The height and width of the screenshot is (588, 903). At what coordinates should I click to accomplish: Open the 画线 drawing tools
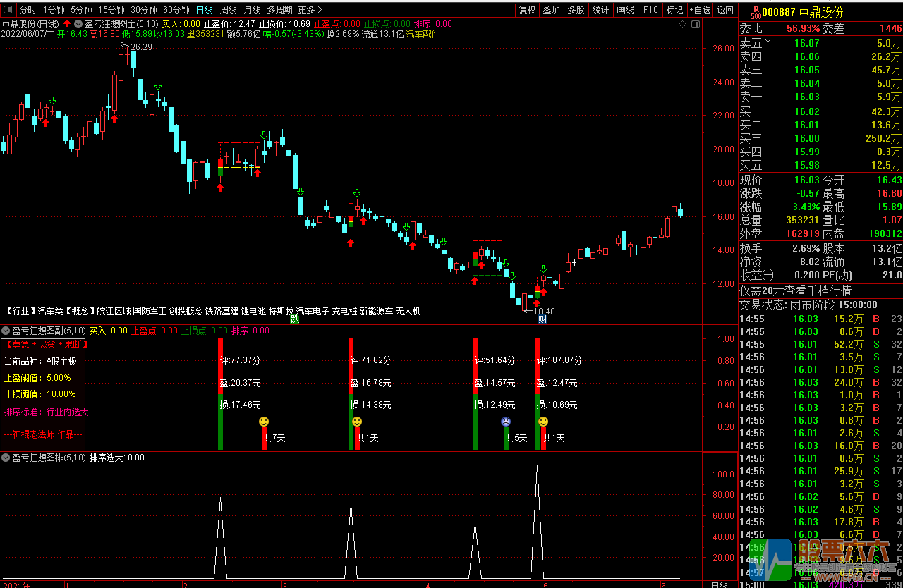pos(626,10)
